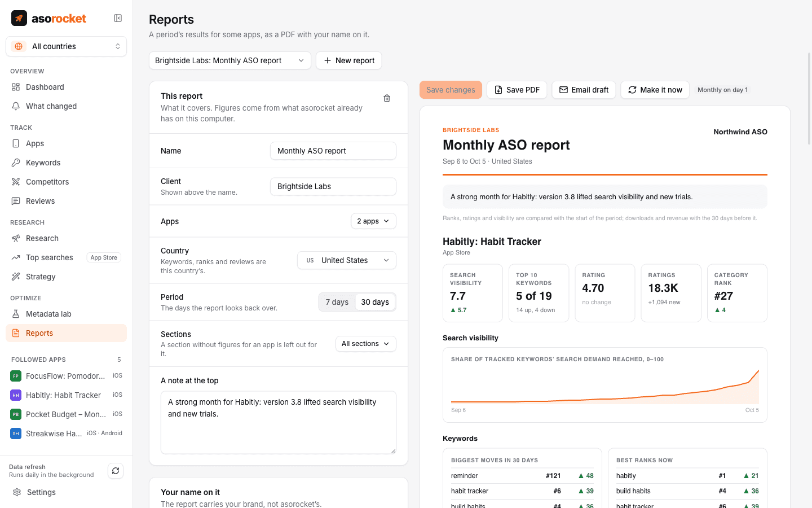This screenshot has width=812, height=508.
Task: Save report as PDF
Action: pyautogui.click(x=517, y=90)
